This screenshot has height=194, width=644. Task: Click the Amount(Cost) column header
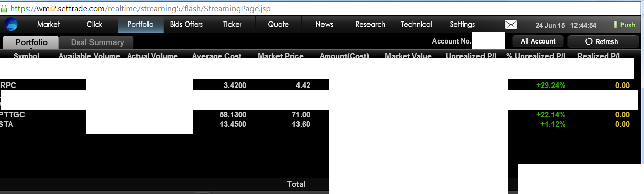pos(344,56)
